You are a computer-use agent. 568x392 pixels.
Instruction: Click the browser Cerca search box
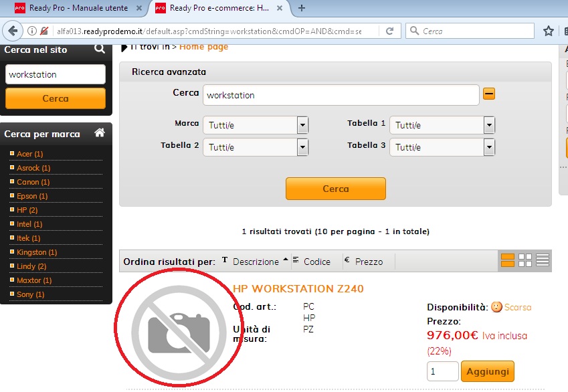click(x=470, y=31)
